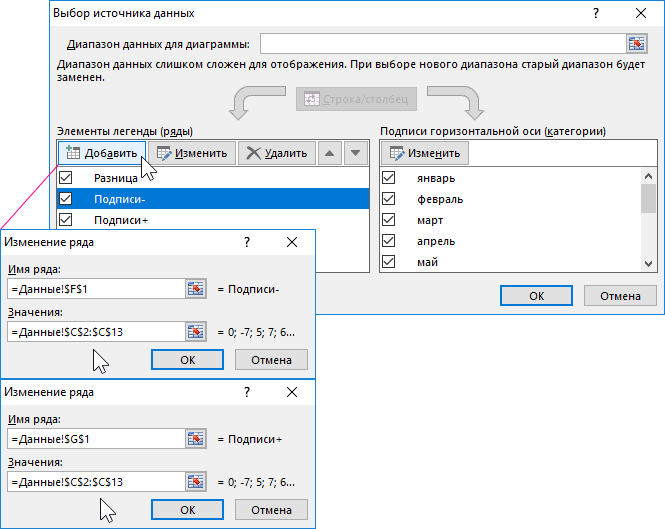Click Изменить in legend entries toolbar
The width and height of the screenshot is (665, 529).
[192, 153]
